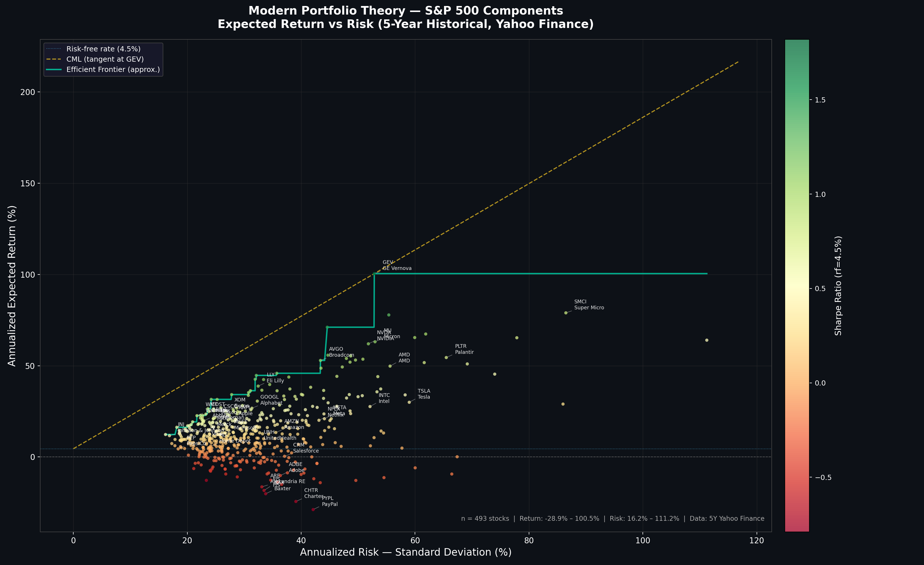Image resolution: width=924 pixels, height=565 pixels.
Task: Click the y-axis tick label '50'
Action: click(x=31, y=366)
